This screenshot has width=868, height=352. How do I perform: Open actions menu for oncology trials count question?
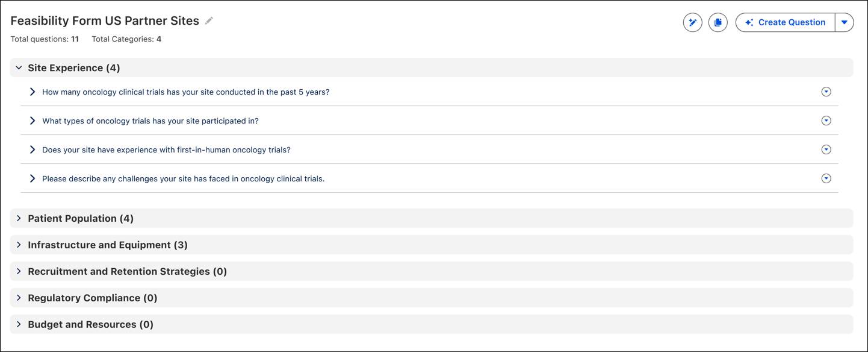point(826,92)
